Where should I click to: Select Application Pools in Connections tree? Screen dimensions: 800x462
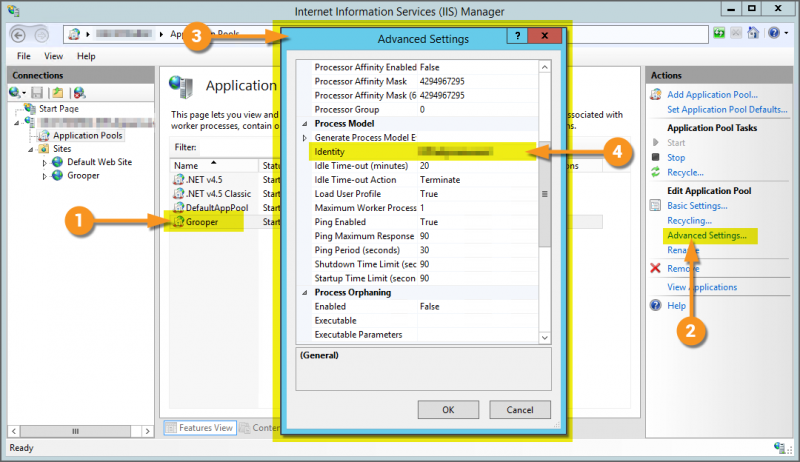pyautogui.click(x=87, y=135)
